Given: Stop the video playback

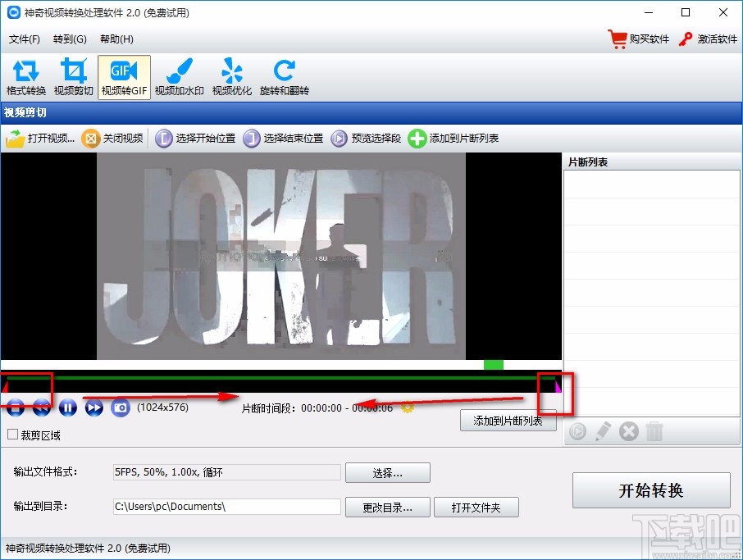Looking at the screenshot, I should pos(15,407).
